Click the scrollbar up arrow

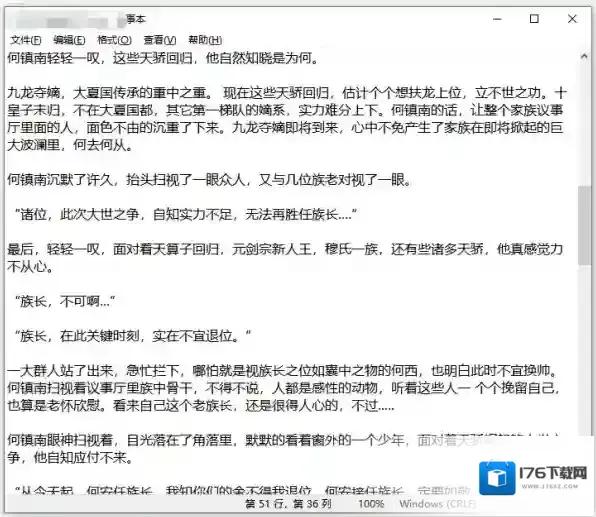tap(584, 57)
